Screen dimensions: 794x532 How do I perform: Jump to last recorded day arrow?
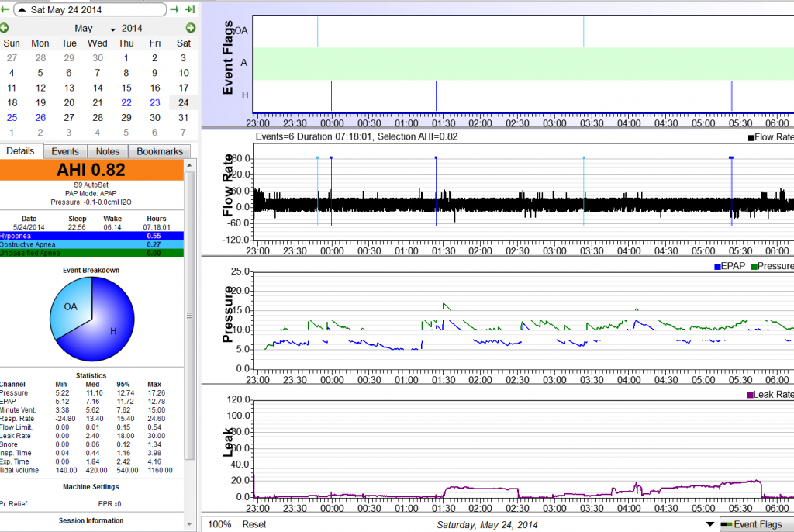189,9
